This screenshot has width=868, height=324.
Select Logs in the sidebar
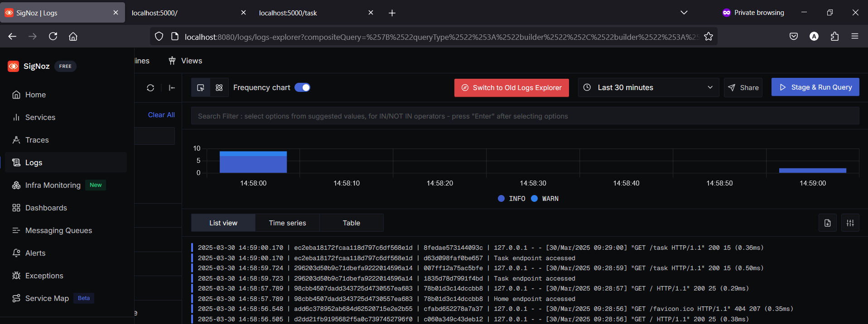click(34, 162)
